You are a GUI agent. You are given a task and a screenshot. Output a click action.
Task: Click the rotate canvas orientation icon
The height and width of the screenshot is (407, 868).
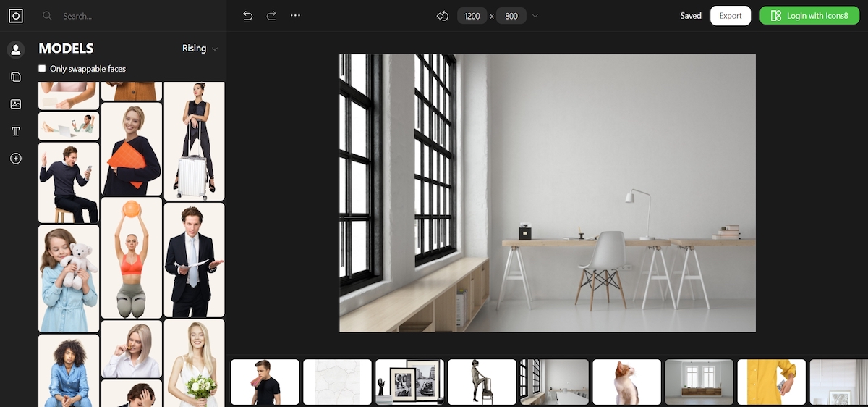tap(443, 15)
